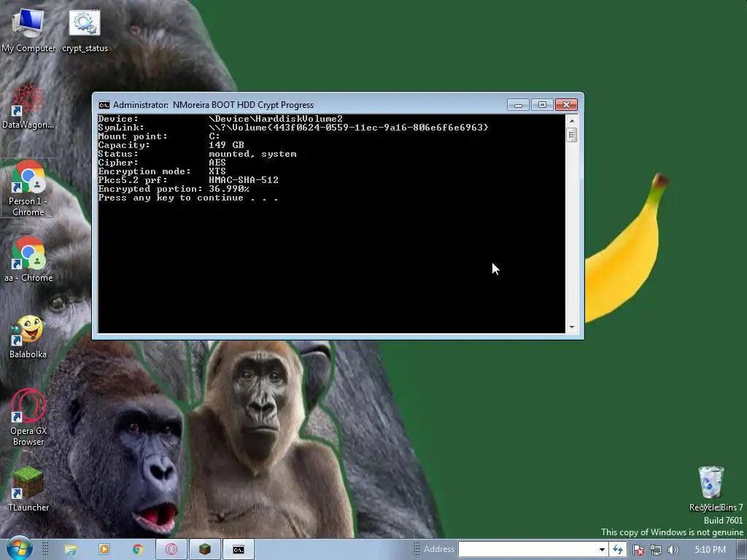
Task: Open the 5:10 PM taskbar clock
Action: [x=710, y=550]
